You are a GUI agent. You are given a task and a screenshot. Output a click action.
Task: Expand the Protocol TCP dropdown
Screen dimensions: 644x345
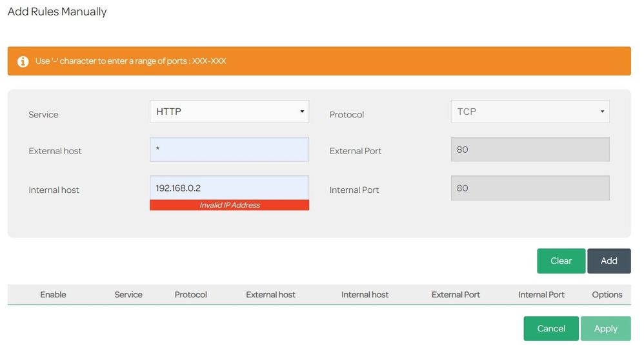tap(530, 112)
